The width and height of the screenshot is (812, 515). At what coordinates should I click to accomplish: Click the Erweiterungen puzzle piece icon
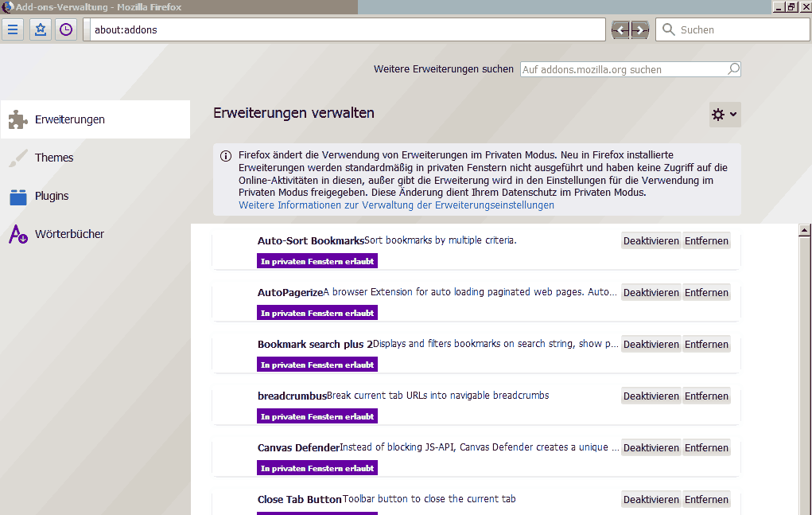pyautogui.click(x=18, y=119)
